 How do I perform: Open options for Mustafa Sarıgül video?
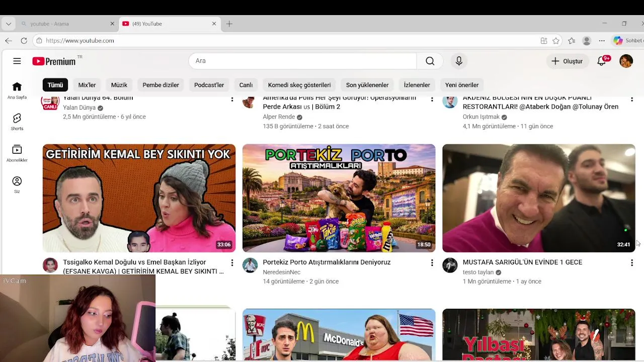pos(631,262)
